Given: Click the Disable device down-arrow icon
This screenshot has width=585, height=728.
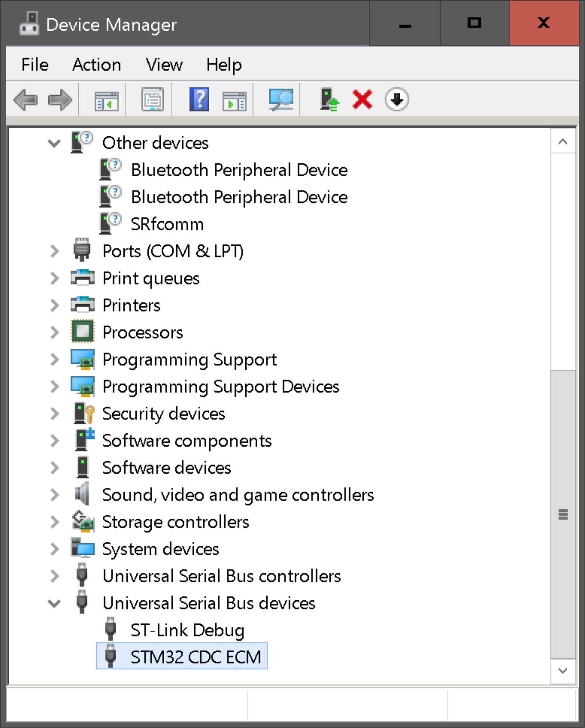Looking at the screenshot, I should (x=396, y=100).
